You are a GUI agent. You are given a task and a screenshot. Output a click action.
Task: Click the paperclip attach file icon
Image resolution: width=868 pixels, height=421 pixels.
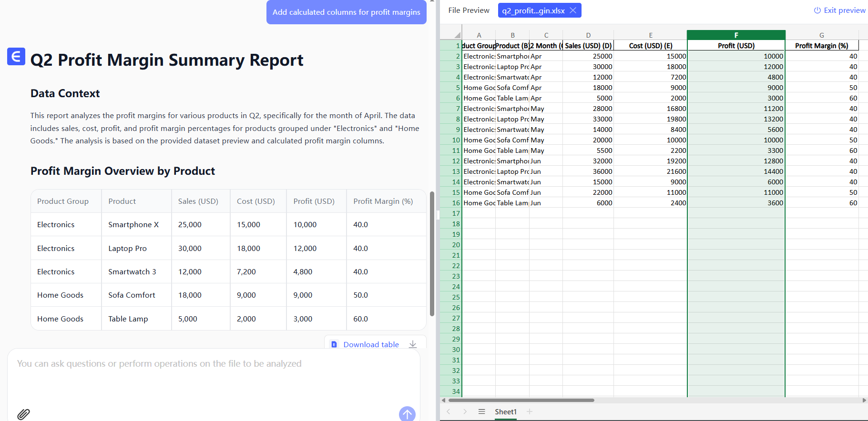(x=23, y=414)
